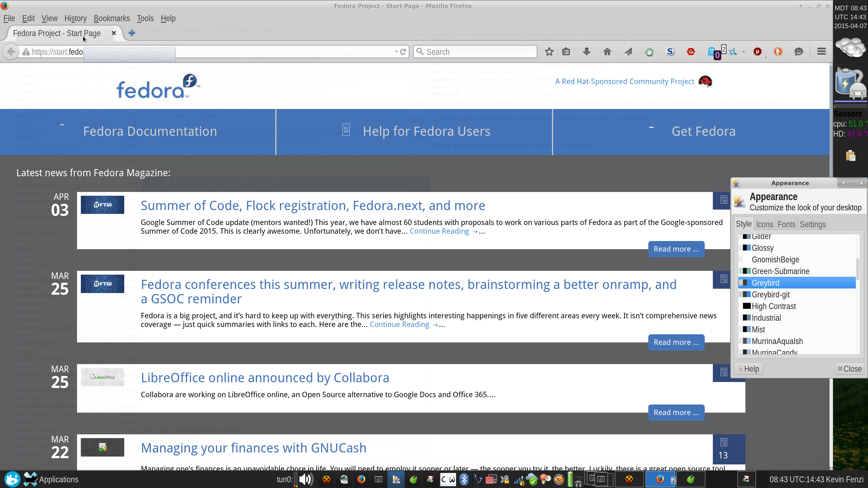
Task: Open Firefox hamburger menu
Action: (822, 52)
